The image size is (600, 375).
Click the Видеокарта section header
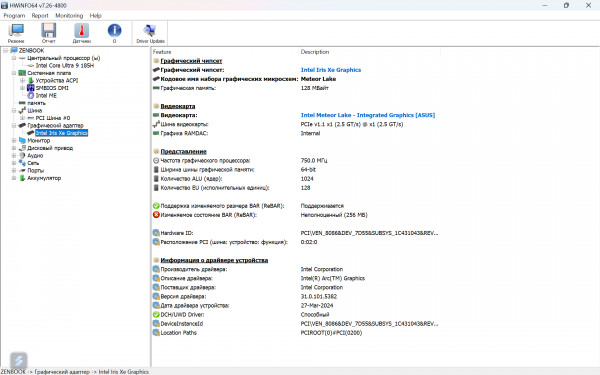pos(178,106)
